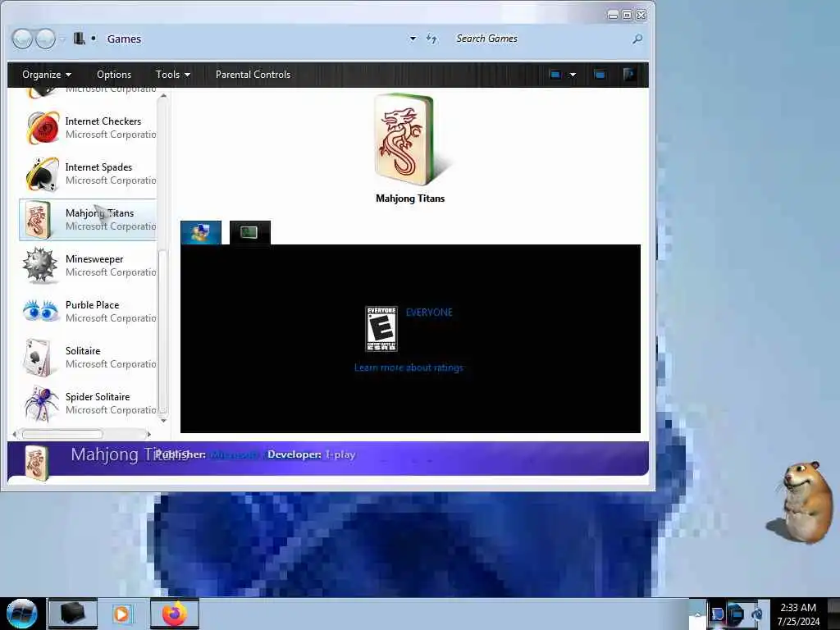Switch to the performance tab with monitor icon
The image size is (840, 630).
[249, 232]
